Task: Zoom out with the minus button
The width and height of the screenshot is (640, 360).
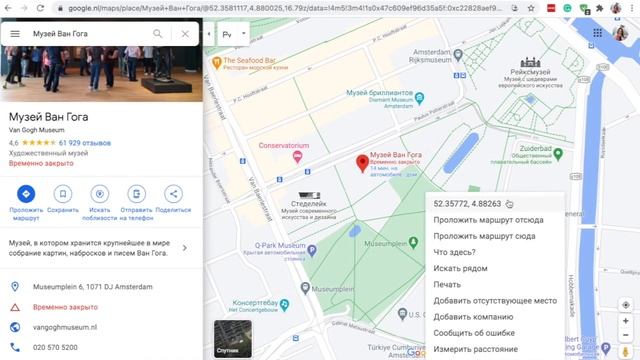Action: pos(625,336)
